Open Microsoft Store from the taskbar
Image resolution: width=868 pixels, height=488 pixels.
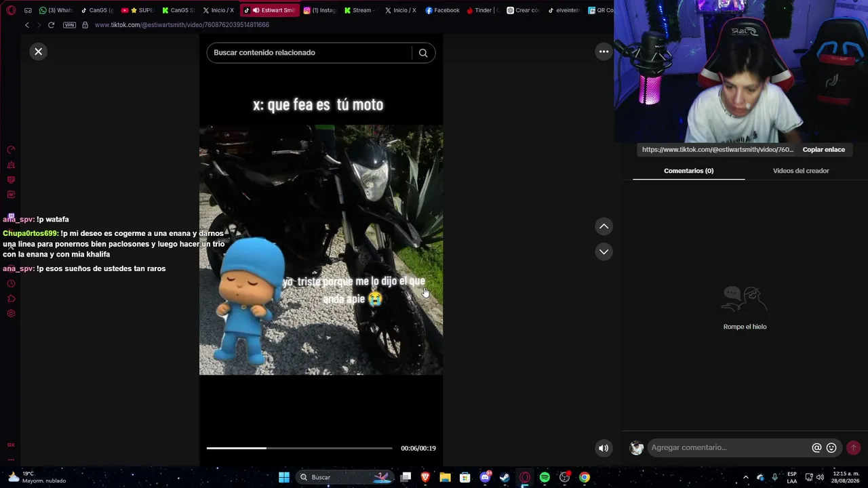coord(465,477)
